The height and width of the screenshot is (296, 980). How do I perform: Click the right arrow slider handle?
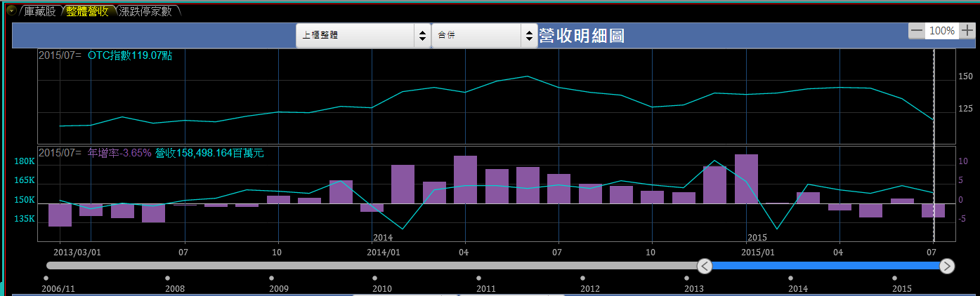click(947, 266)
